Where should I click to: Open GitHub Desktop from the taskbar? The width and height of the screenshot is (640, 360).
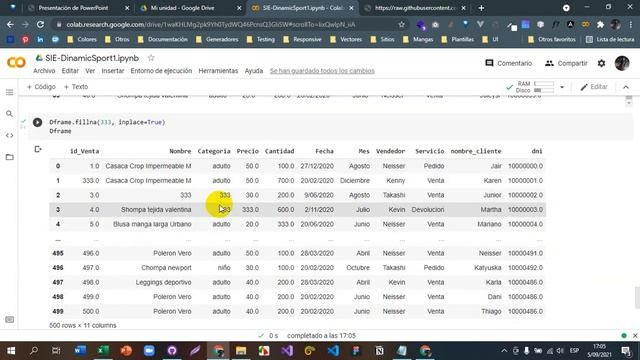coord(172,351)
